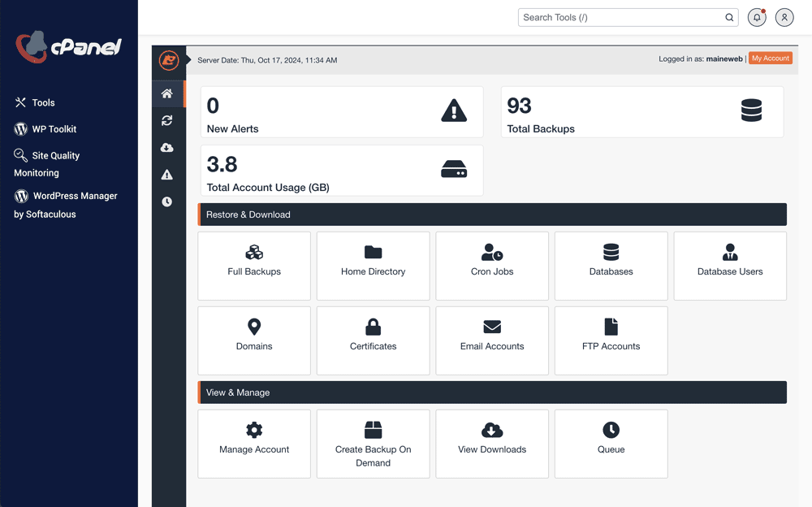Screen dimensions: 812x507
Task: Select the Cron Jobs tile
Action: (x=492, y=266)
